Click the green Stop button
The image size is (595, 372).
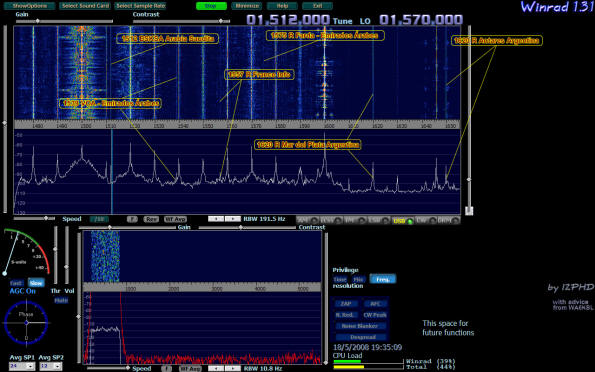[x=211, y=6]
